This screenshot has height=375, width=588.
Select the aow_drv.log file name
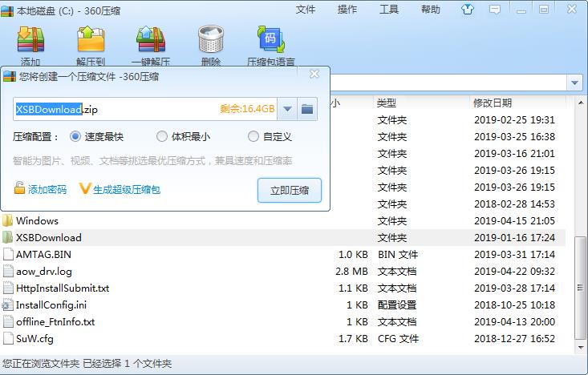(44, 271)
